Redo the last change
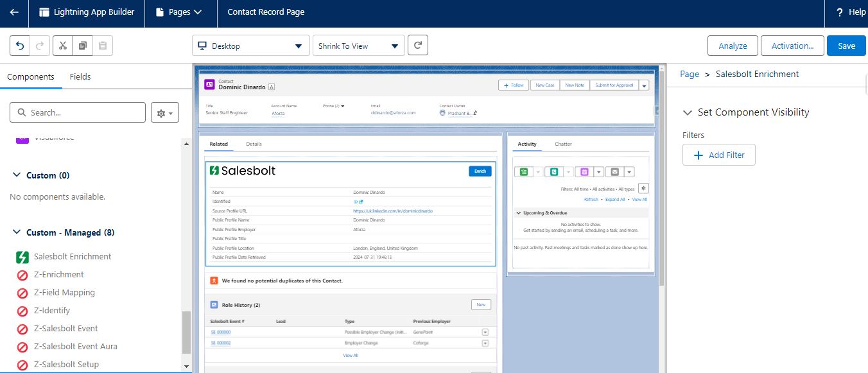This screenshot has width=868, height=373. coord(40,46)
